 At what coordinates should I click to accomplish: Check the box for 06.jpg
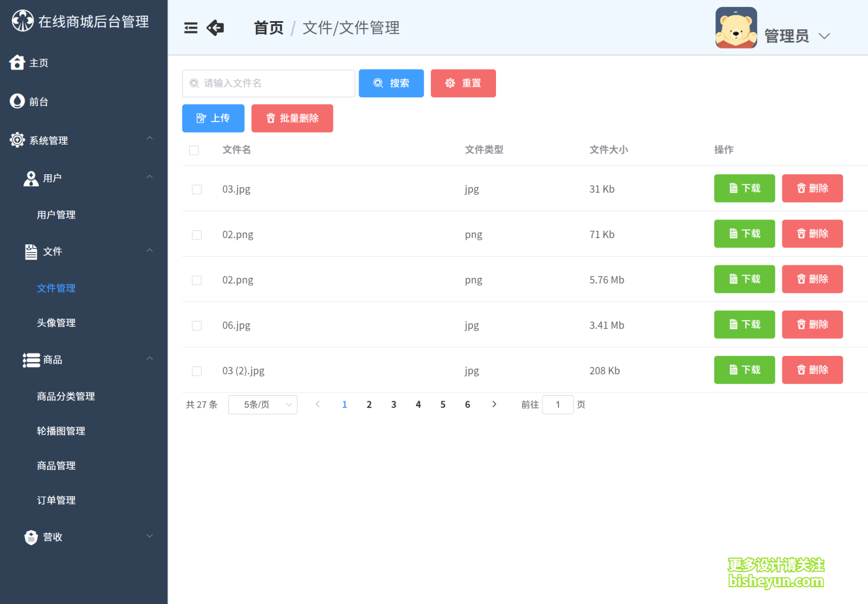click(197, 326)
